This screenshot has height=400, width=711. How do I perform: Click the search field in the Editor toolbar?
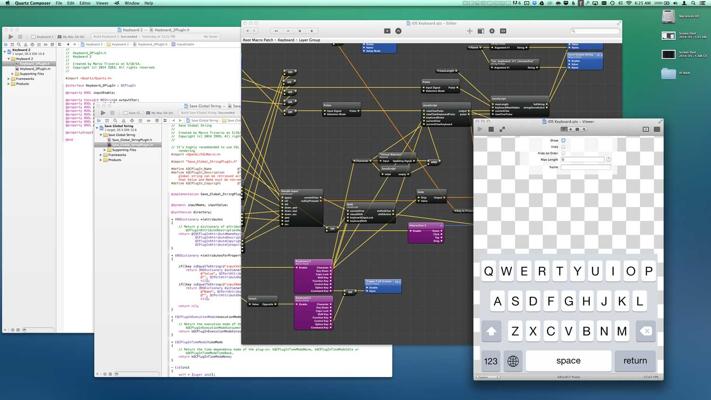click(595, 31)
